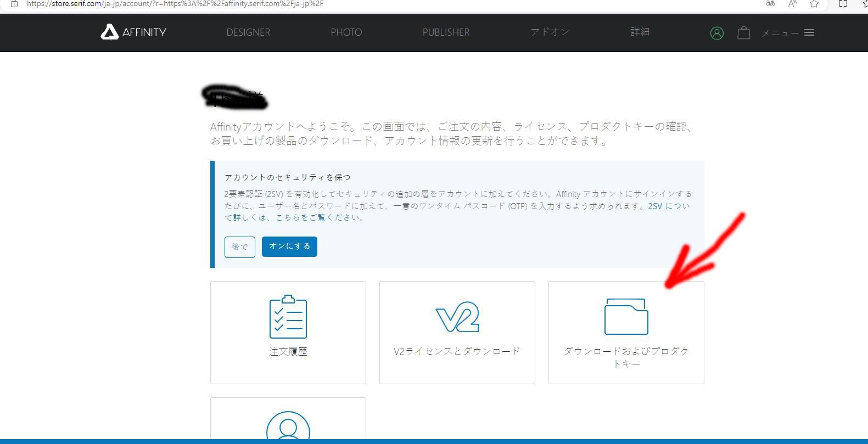Click the Affinity logo

[133, 32]
